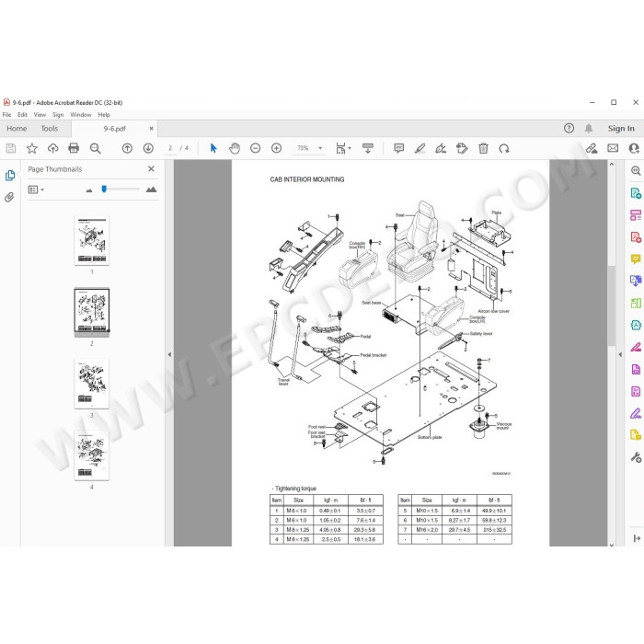Rotate page with circular arrow
The image size is (644, 644).
[x=504, y=148]
